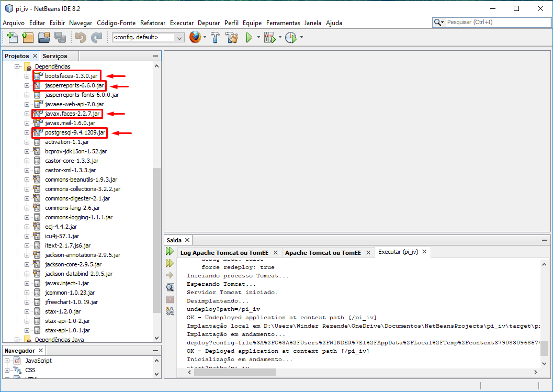
Task: Close the Saída panel tab
Action: [x=187, y=240]
